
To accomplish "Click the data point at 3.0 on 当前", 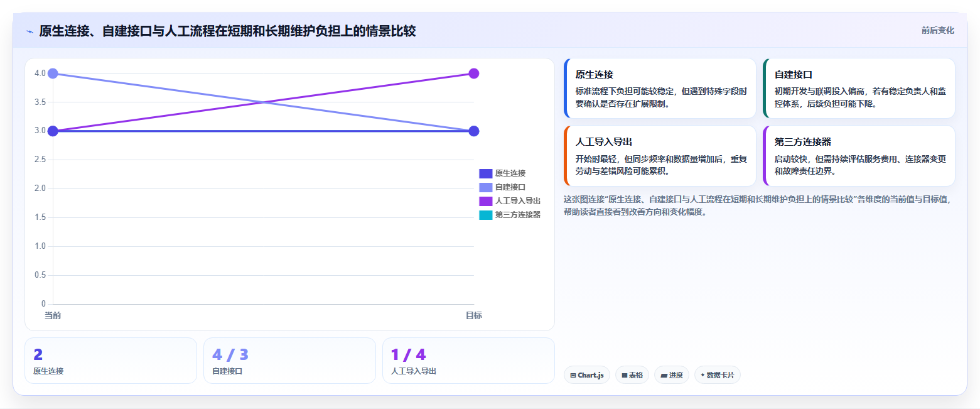I will [x=53, y=131].
